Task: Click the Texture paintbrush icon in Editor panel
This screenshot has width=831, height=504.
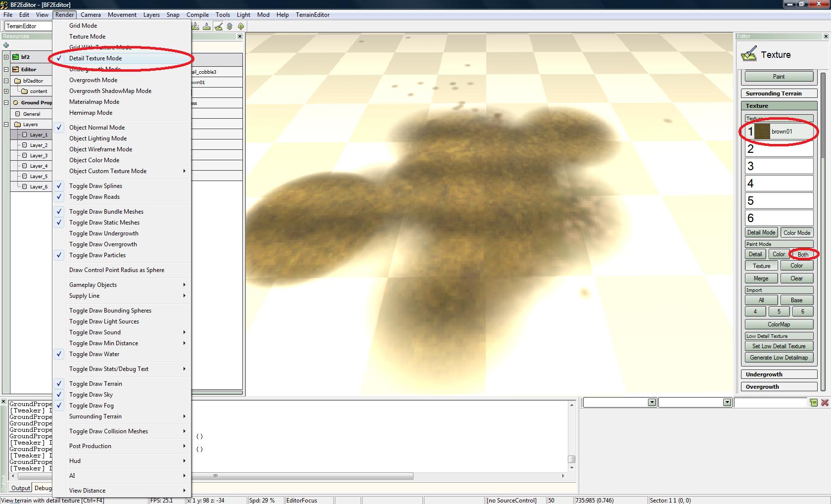Action: click(749, 54)
